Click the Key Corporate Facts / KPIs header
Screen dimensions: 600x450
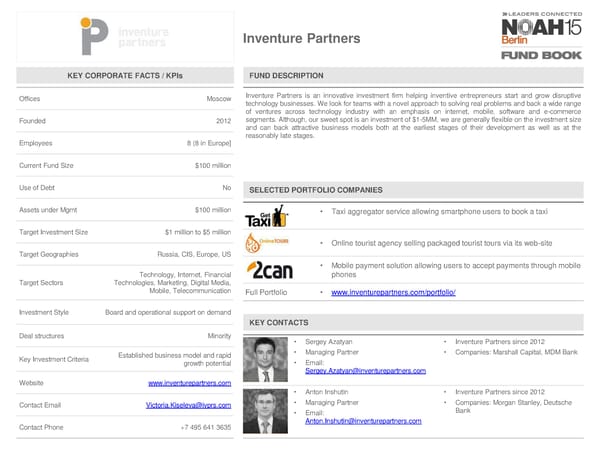125,76
